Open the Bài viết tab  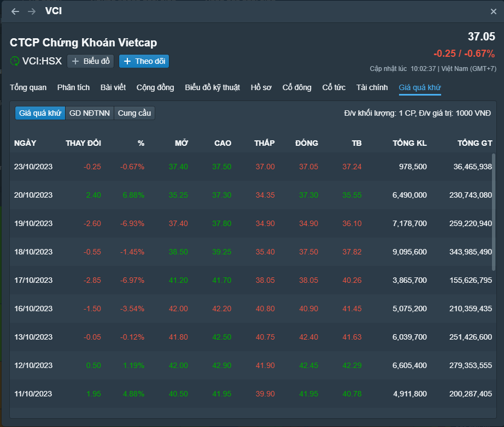[x=113, y=87]
